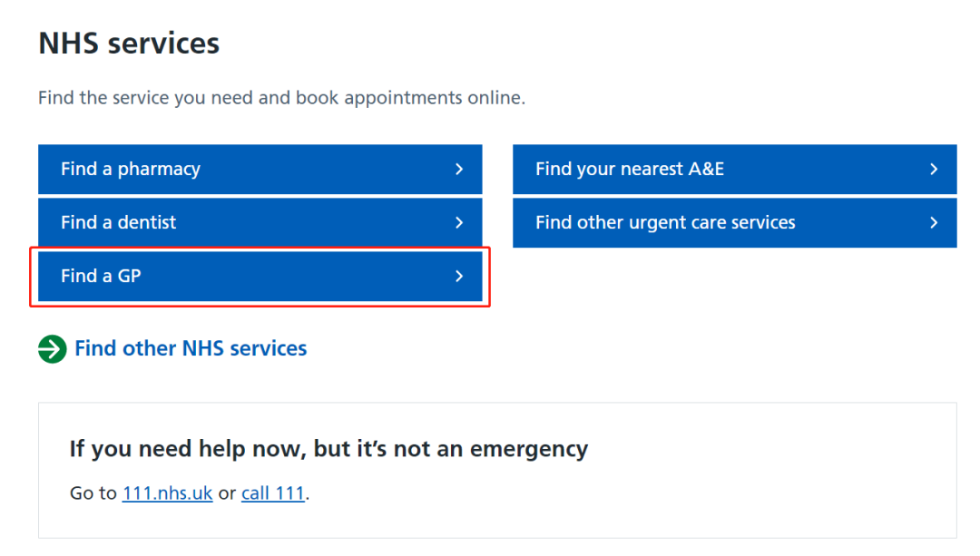Click the chevron on Find a GP
This screenshot has height=556, width=980.
459,276
